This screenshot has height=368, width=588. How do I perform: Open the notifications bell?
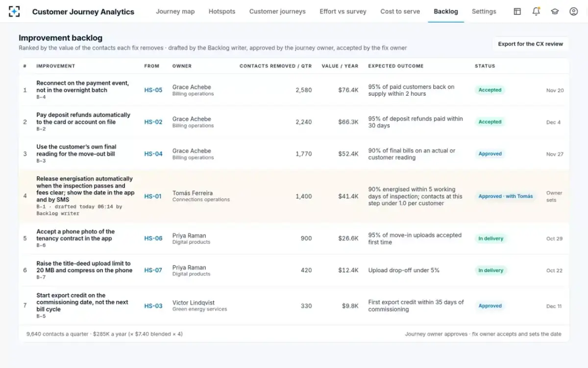tap(536, 11)
